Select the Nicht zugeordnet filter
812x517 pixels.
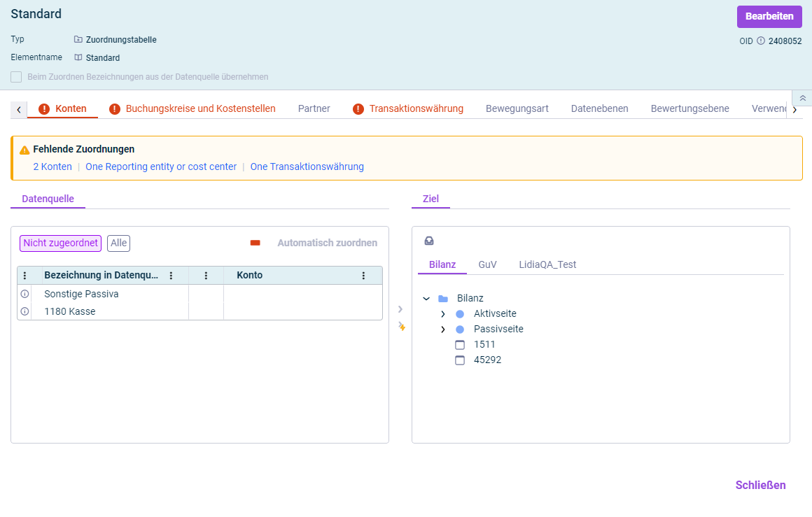[x=60, y=243]
